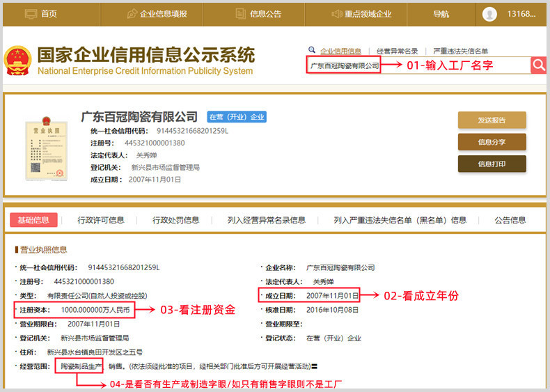Open 企业信息填报 navigation item
This screenshot has width=550, height=392.
pyautogui.click(x=164, y=14)
